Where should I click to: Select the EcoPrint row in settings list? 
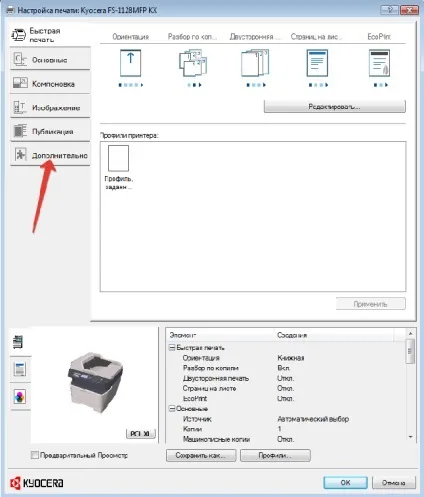[286, 398]
